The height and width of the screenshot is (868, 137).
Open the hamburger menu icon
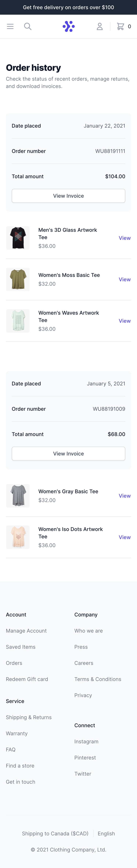[x=10, y=26]
